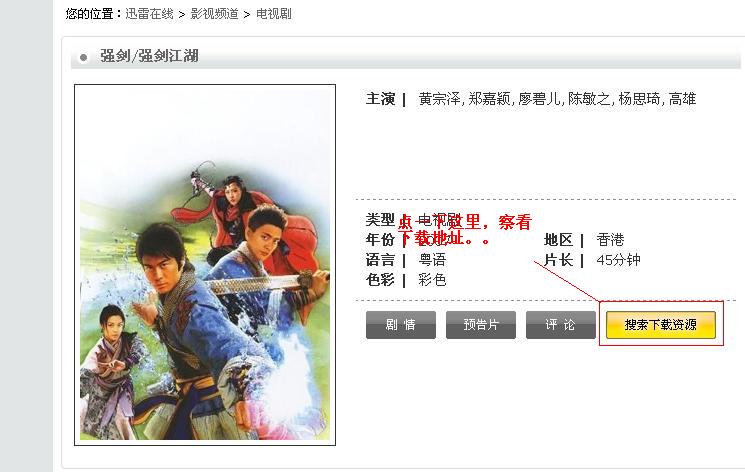This screenshot has width=745, height=472.
Task: Click the yellow 搜索下载资源 button
Action: [661, 325]
